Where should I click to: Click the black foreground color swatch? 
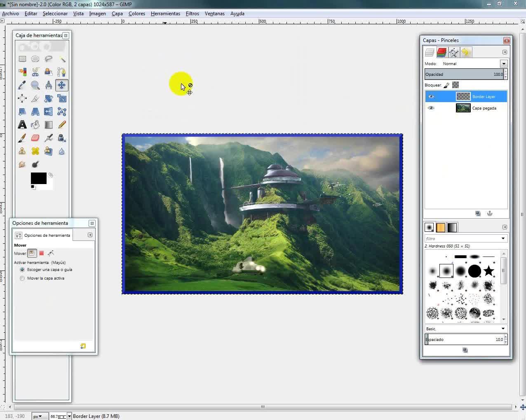coord(38,178)
